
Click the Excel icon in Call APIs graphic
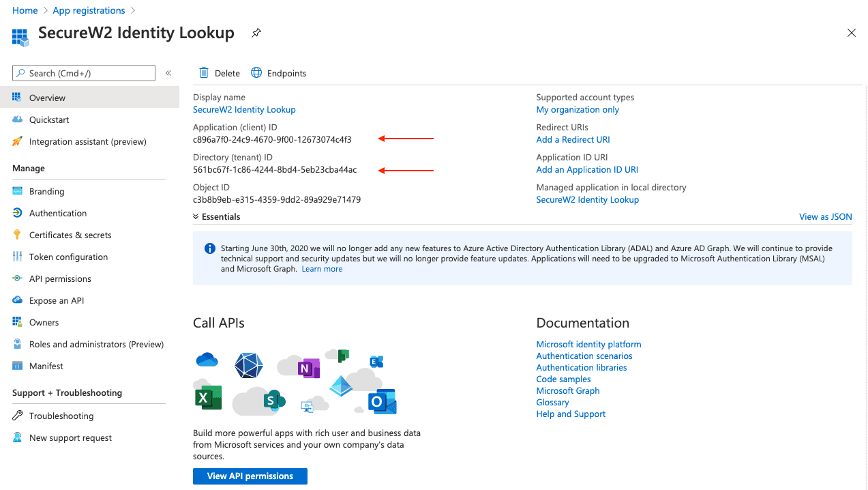coord(207,397)
